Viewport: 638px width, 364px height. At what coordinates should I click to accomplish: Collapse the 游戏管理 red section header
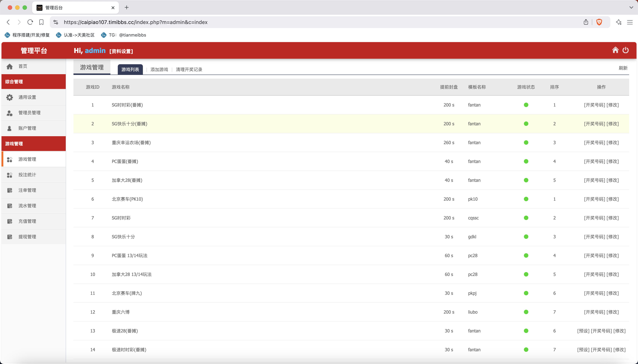[33, 143]
